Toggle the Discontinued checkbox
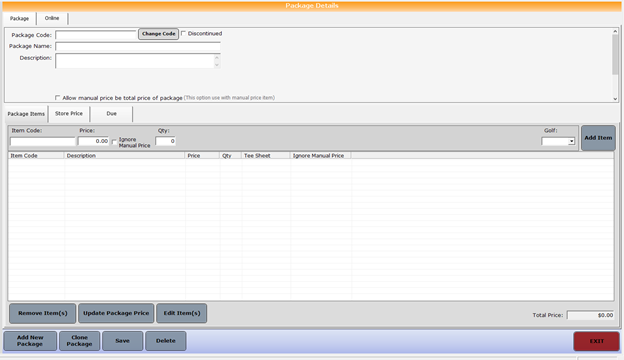 (x=183, y=33)
